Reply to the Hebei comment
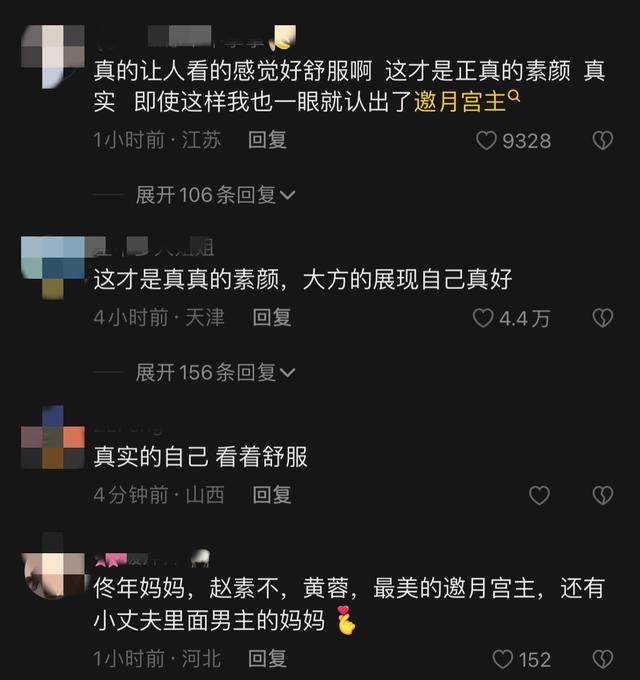This screenshot has height=680, width=640. point(267,659)
